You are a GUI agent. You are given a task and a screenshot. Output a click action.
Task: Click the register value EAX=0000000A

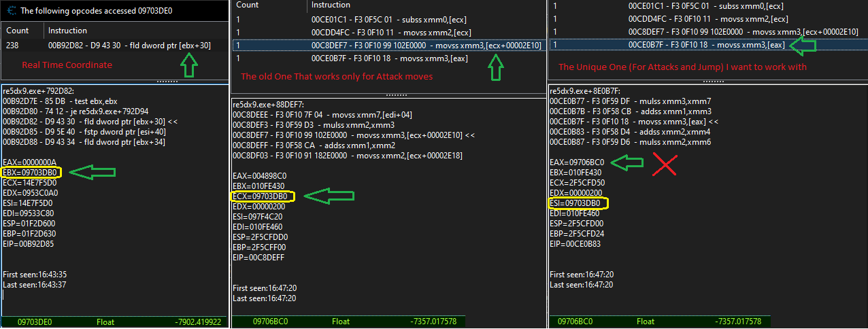[x=30, y=162]
